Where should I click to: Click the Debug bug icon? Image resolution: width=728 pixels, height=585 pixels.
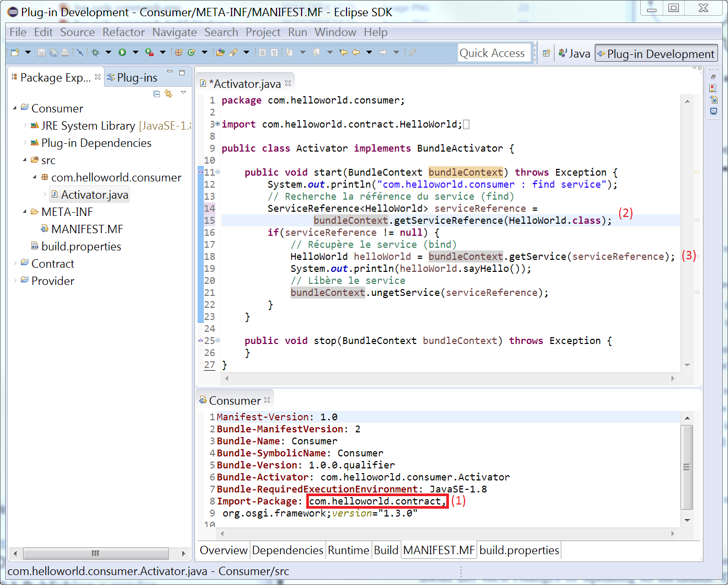pos(96,52)
